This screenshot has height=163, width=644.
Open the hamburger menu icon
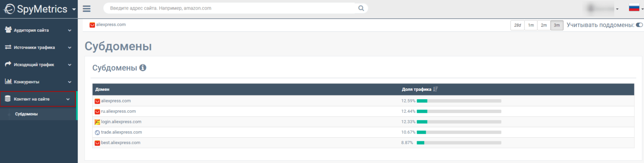point(87,8)
